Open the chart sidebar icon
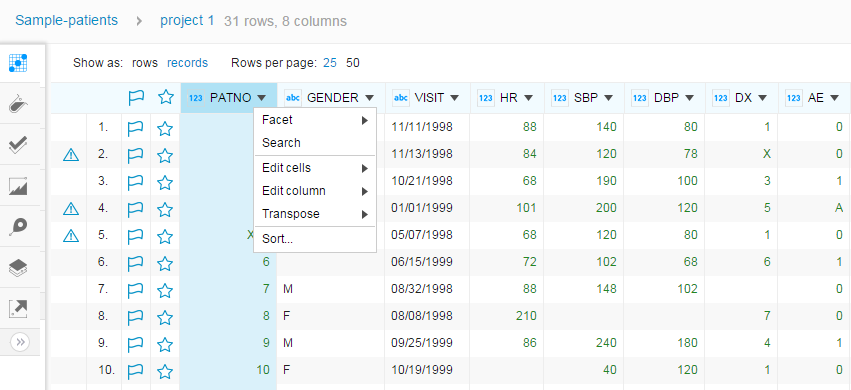Viewport: 851px width, 390px height. [x=18, y=186]
